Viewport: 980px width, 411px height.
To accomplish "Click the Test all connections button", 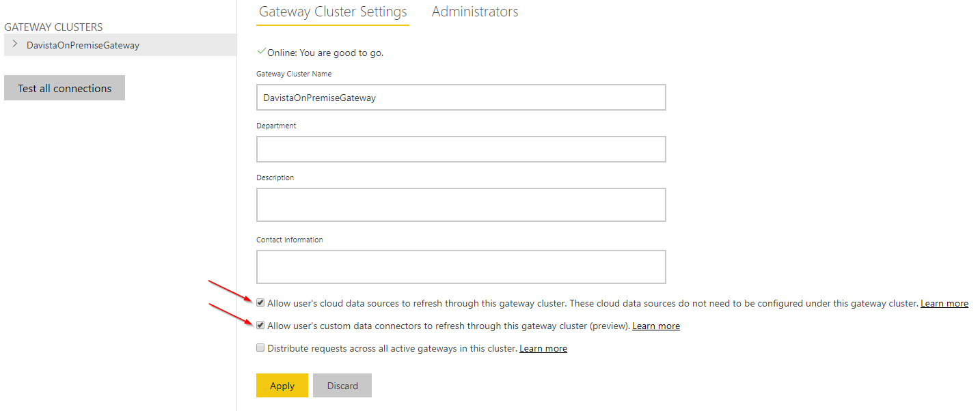I will 64,88.
